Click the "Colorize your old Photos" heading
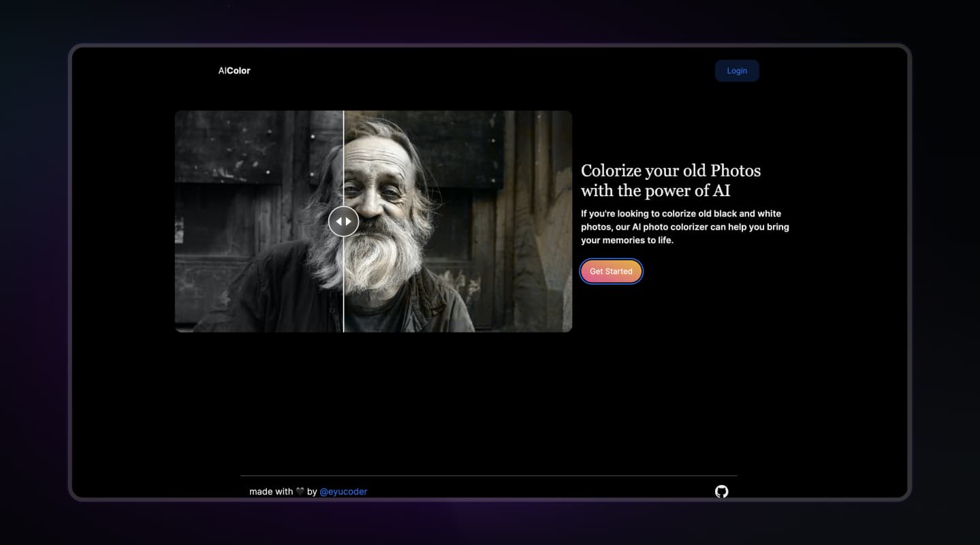This screenshot has height=545, width=980. point(670,170)
